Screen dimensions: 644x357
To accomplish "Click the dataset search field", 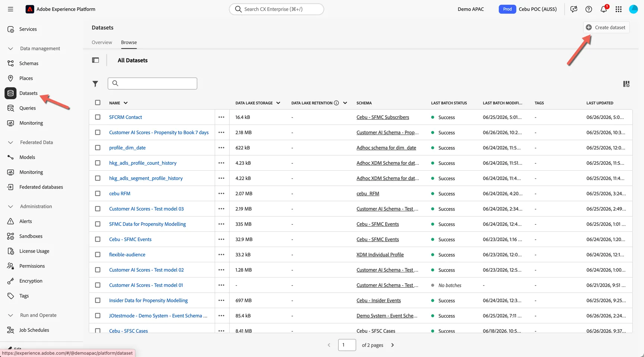I will pos(152,83).
